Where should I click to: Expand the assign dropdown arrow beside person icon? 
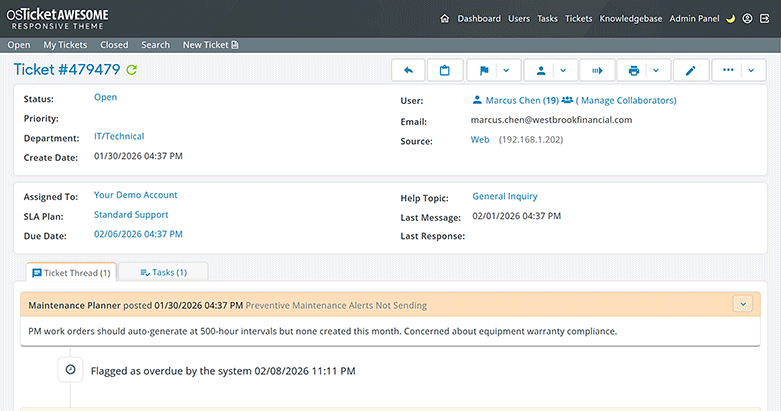(564, 71)
